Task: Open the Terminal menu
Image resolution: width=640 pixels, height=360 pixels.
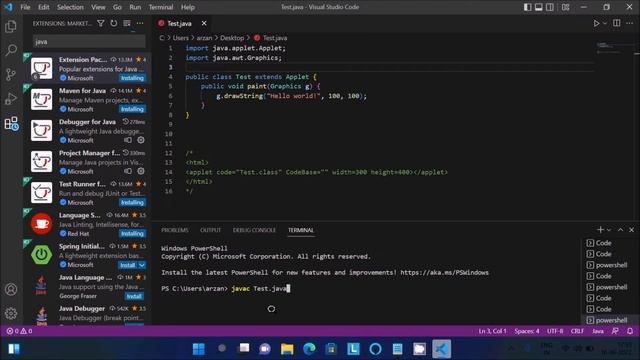Action: 161,7
